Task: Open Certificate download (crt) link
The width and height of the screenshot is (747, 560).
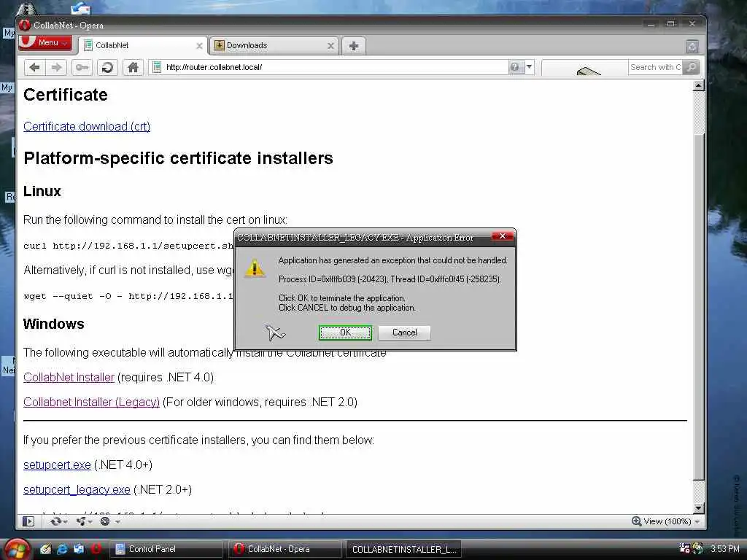Action: (87, 127)
